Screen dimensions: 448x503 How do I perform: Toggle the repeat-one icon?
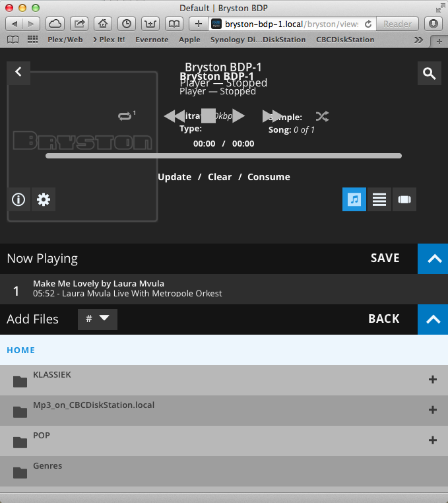click(x=127, y=116)
